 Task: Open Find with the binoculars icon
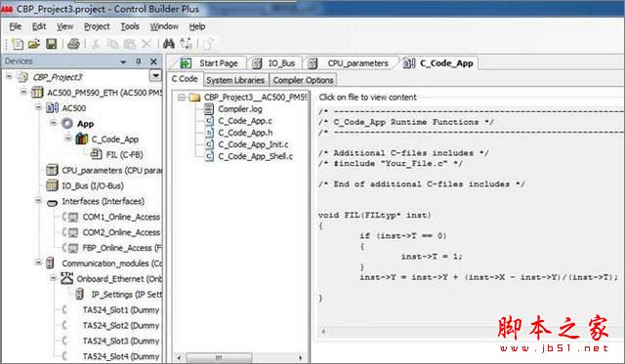(x=169, y=43)
